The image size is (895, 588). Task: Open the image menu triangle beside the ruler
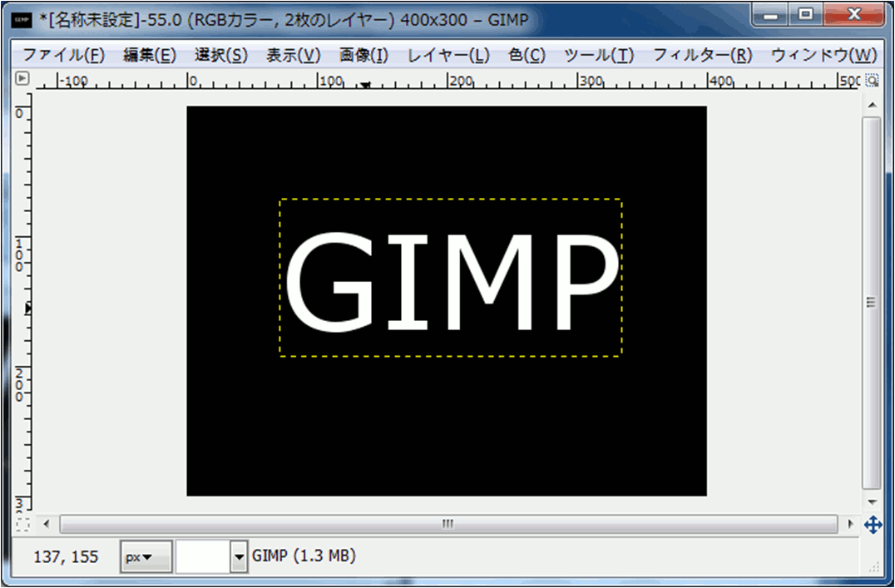(22, 80)
